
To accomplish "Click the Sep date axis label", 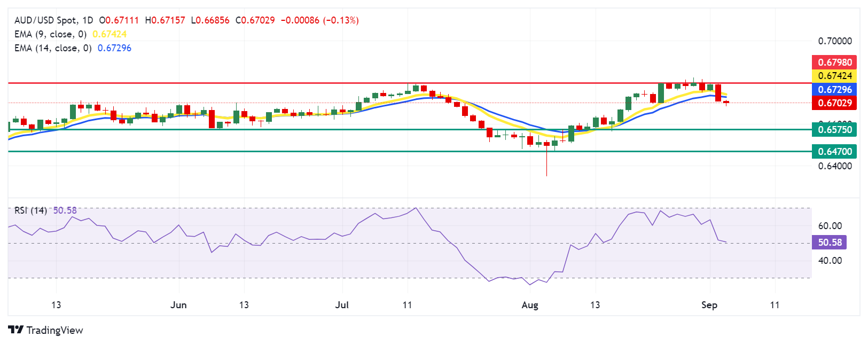I will (709, 305).
